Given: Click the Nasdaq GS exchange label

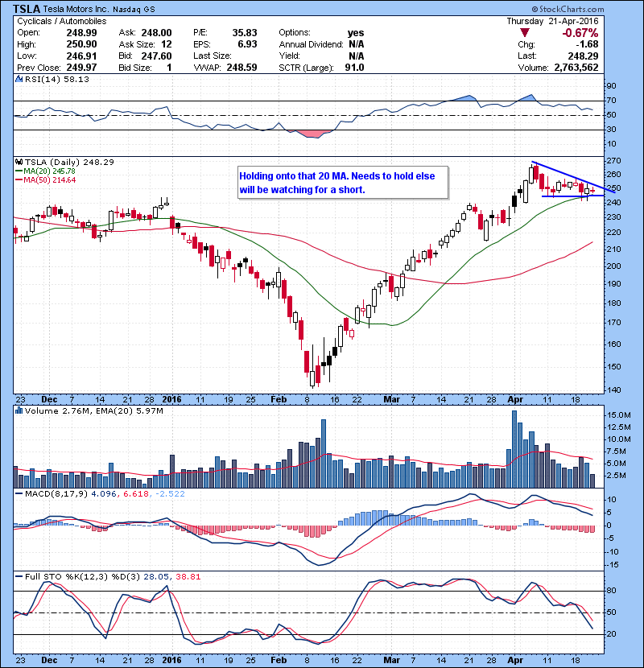Looking at the screenshot, I should [x=134, y=10].
